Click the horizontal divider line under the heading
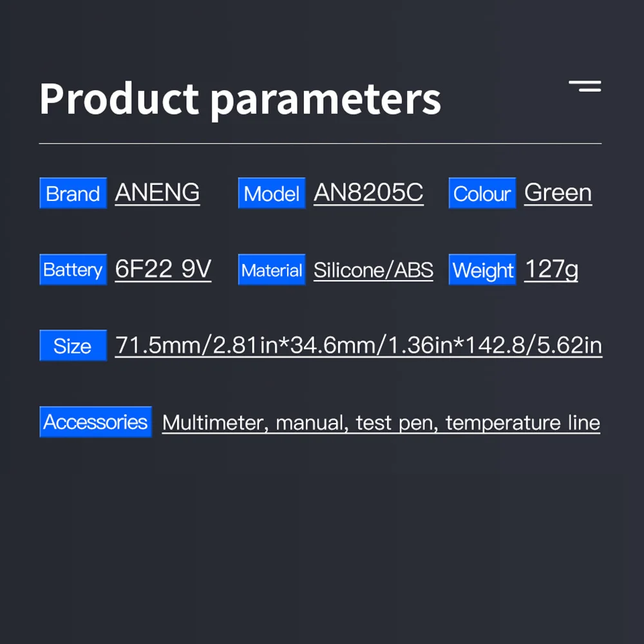The width and height of the screenshot is (644, 644). 320,143
